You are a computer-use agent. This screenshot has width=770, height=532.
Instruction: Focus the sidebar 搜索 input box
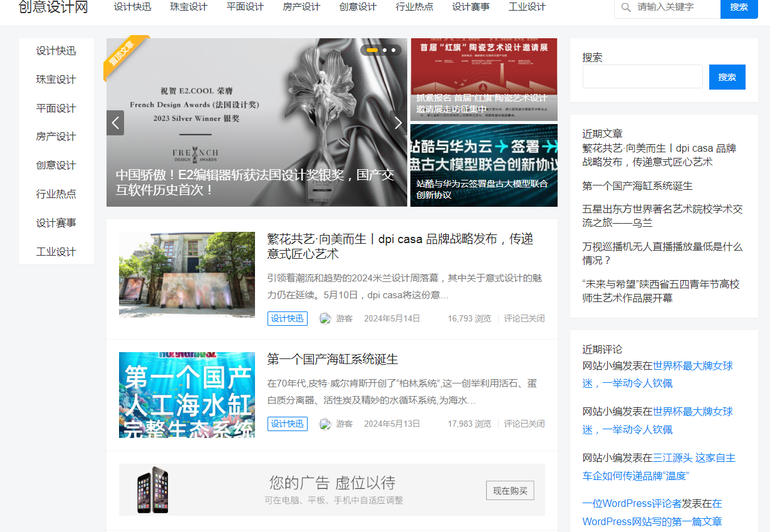(x=643, y=76)
